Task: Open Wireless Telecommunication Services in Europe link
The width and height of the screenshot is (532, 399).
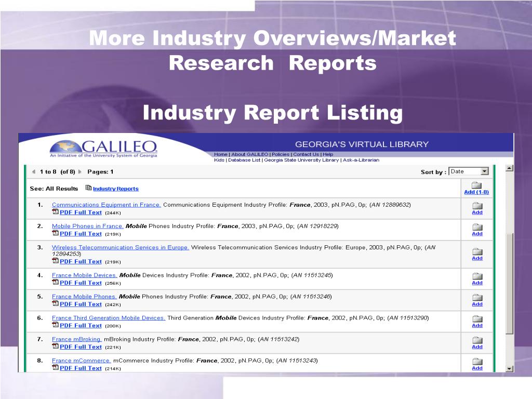Action: (x=121, y=248)
